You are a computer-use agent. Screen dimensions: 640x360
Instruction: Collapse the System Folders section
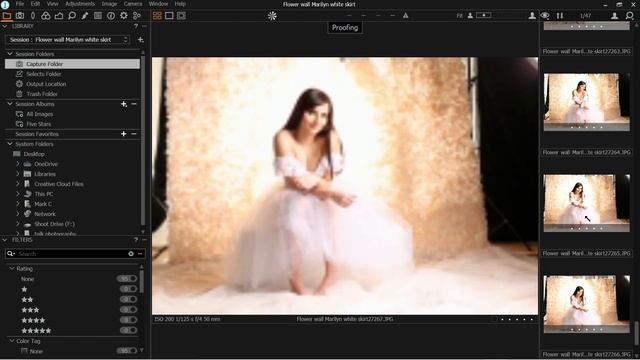10,144
